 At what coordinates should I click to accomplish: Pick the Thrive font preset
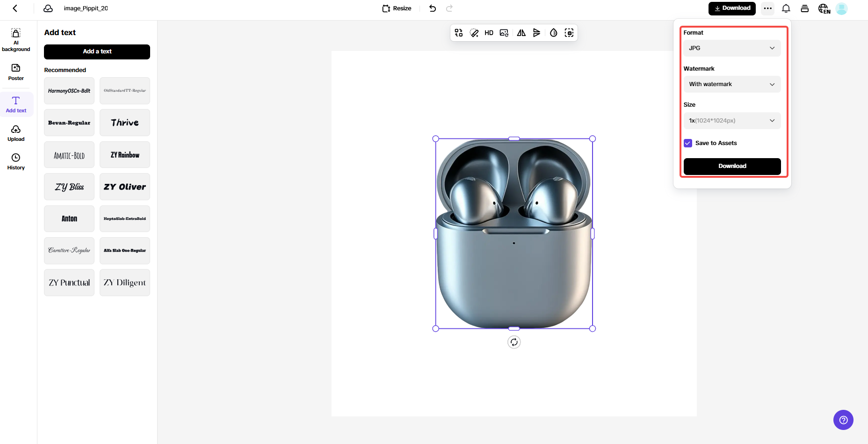[125, 123]
